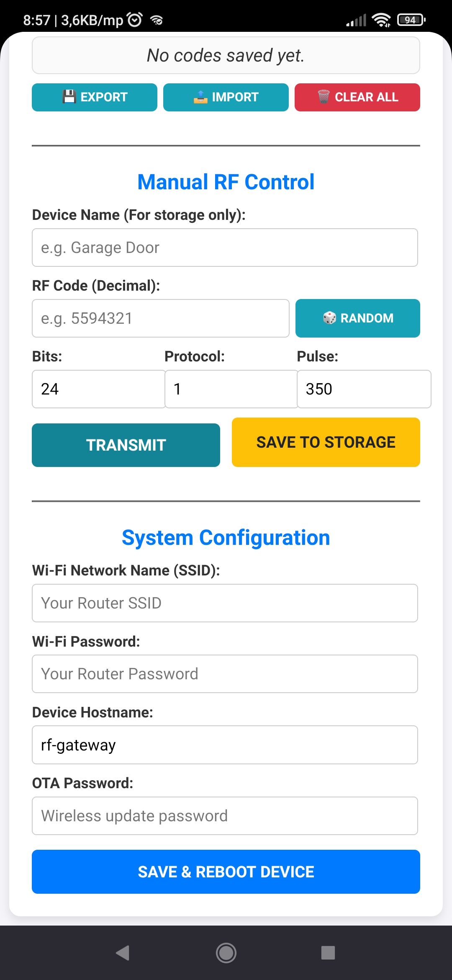Screen dimensions: 452x980
Task: Select the Pulse field showing 350
Action: [364, 389]
